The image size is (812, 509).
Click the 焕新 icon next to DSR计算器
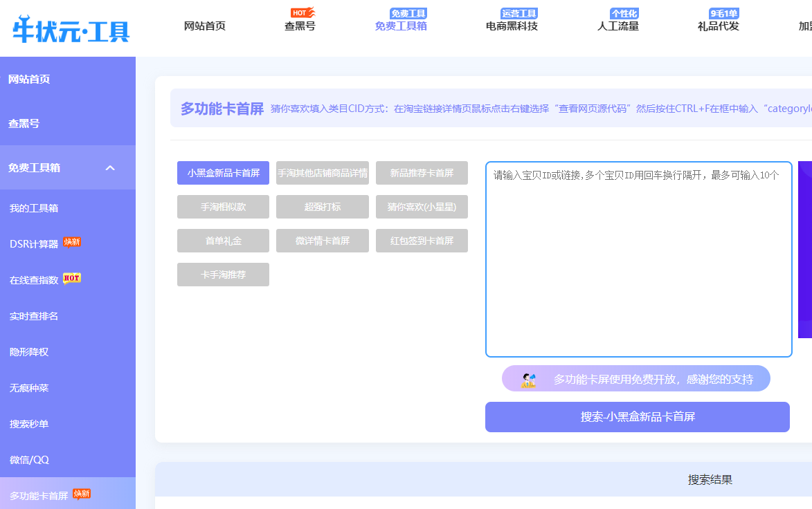pos(73,242)
